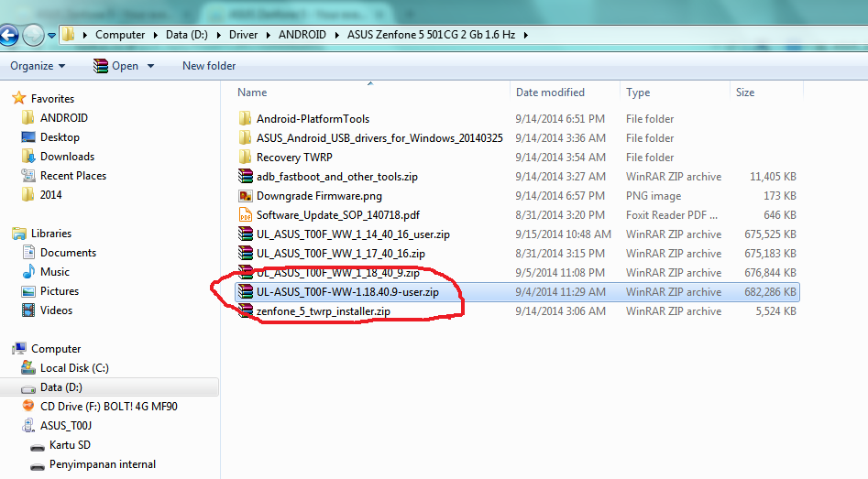The image size is (868, 479).
Task: Sort by the Name column header
Action: [252, 93]
